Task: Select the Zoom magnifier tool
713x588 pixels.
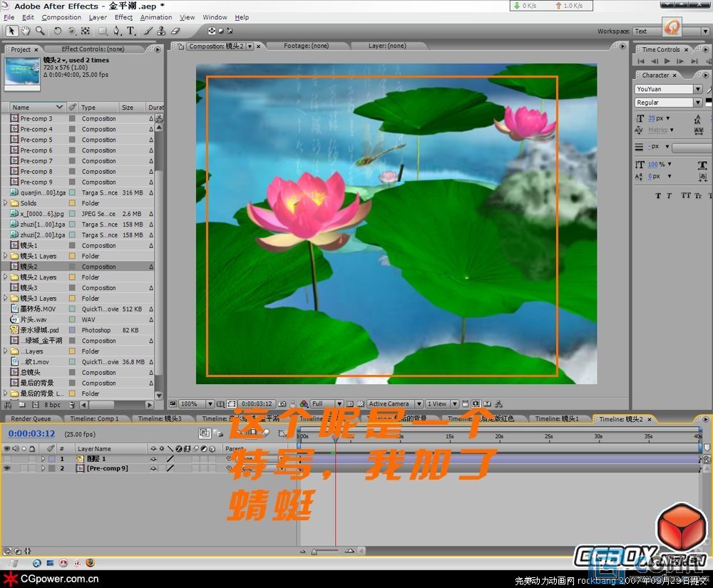Action: click(x=40, y=31)
